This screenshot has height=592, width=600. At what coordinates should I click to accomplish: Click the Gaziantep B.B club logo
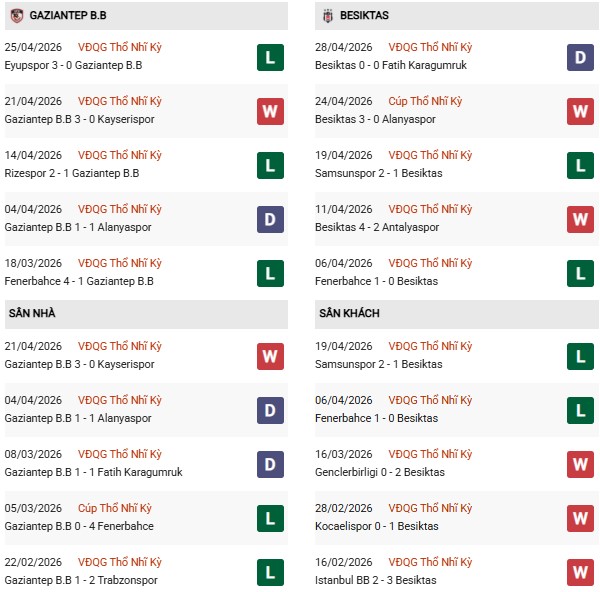click(x=16, y=16)
